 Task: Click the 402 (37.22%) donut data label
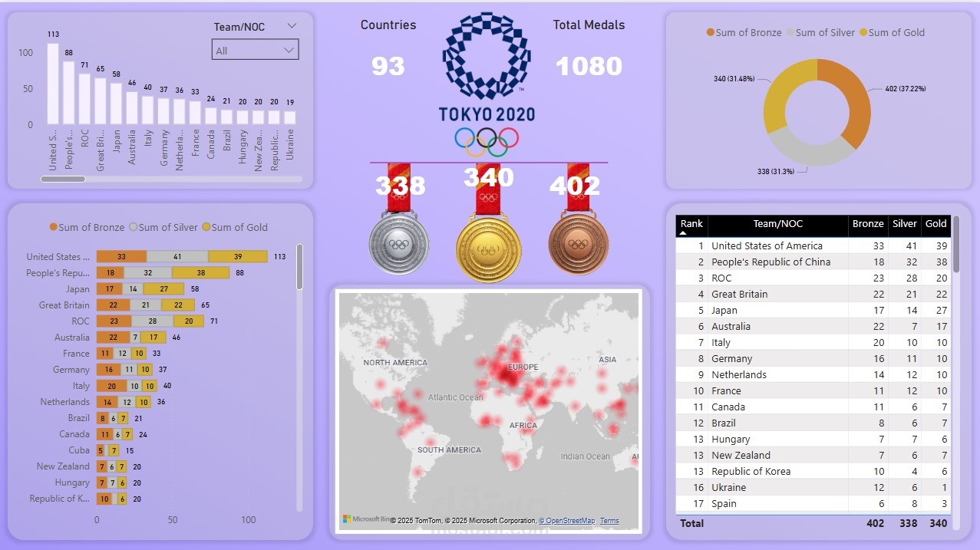click(906, 89)
